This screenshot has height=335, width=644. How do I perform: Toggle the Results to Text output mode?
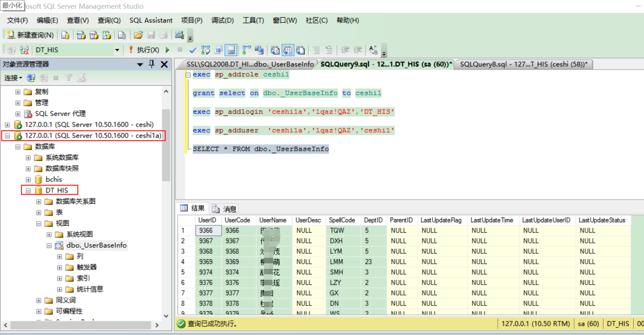(x=275, y=50)
